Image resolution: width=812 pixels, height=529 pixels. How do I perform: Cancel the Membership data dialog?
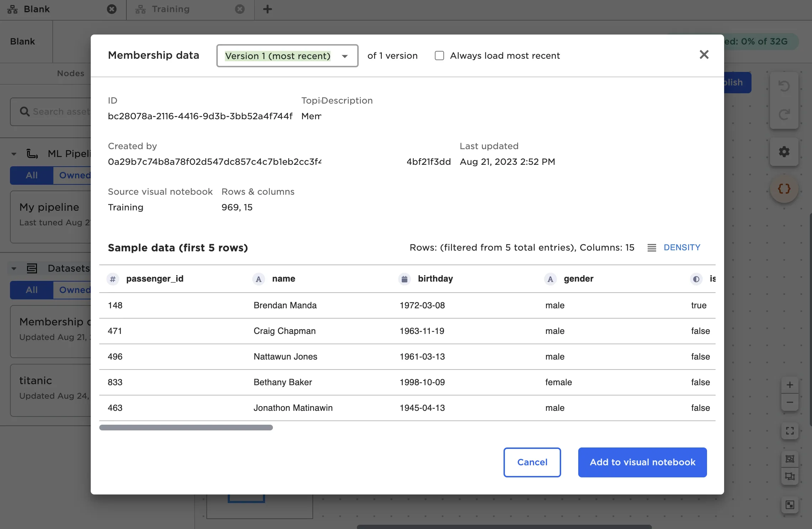click(532, 462)
